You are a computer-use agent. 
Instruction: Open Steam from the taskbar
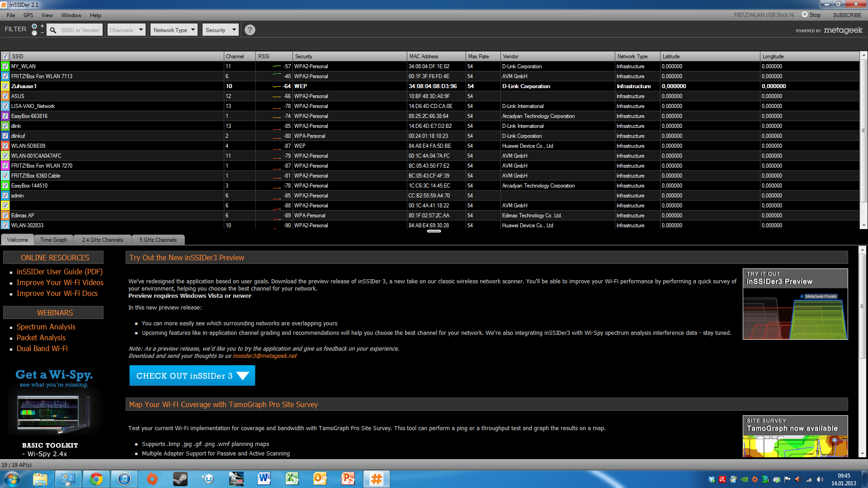pyautogui.click(x=180, y=479)
